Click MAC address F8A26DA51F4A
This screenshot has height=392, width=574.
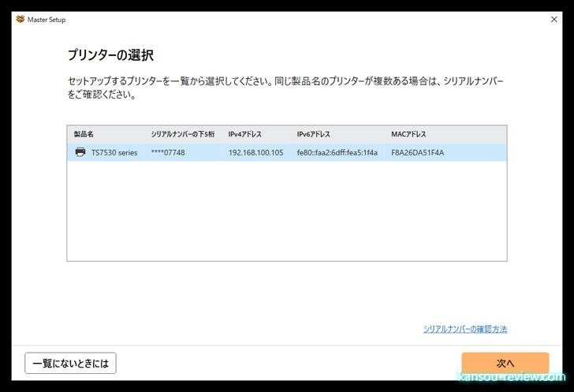417,152
